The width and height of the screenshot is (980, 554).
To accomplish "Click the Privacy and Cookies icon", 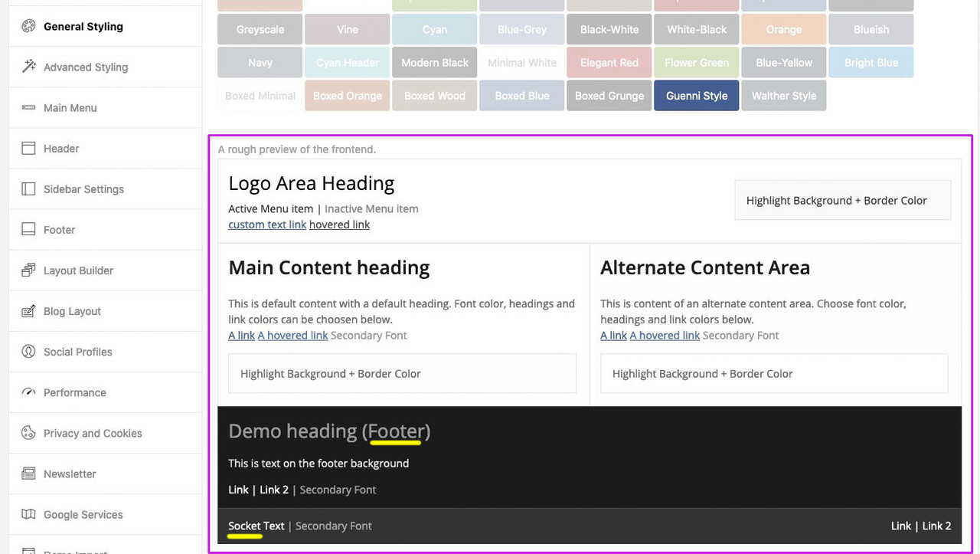I will [28, 432].
